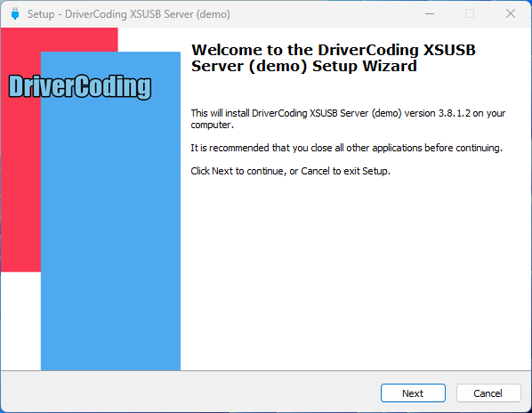Cancel the XSUSB Server setup

(488, 393)
